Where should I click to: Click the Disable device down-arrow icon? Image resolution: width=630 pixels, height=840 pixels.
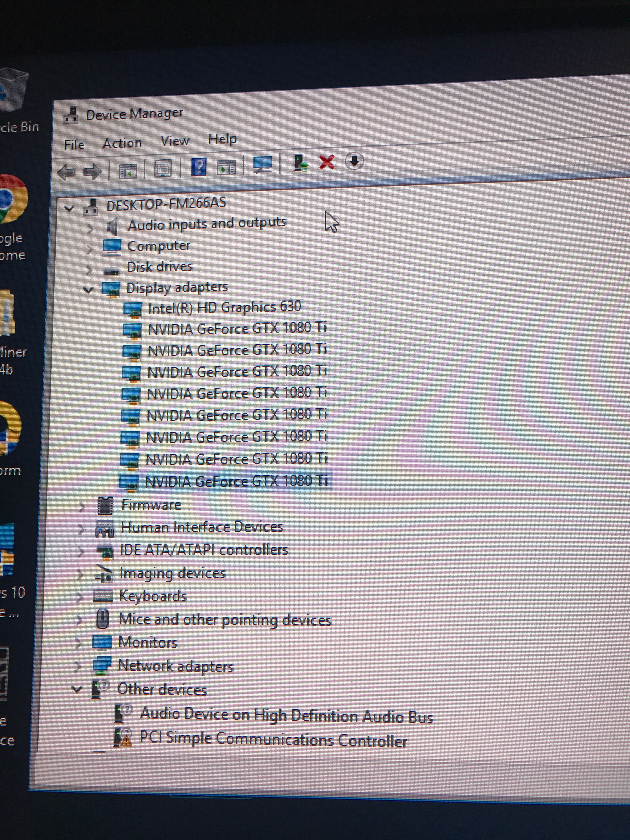[354, 161]
